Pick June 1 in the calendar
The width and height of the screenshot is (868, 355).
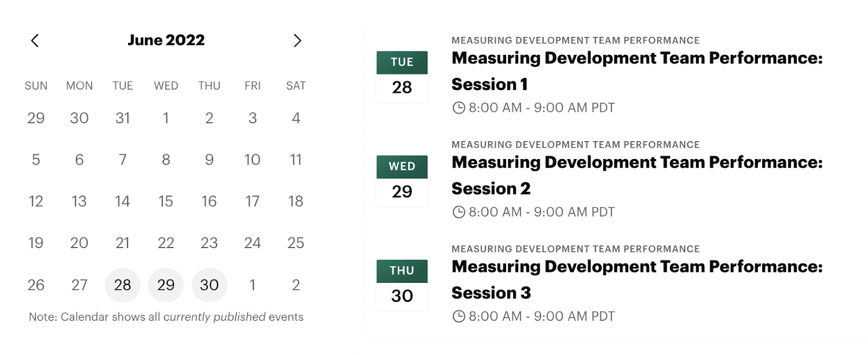[166, 118]
